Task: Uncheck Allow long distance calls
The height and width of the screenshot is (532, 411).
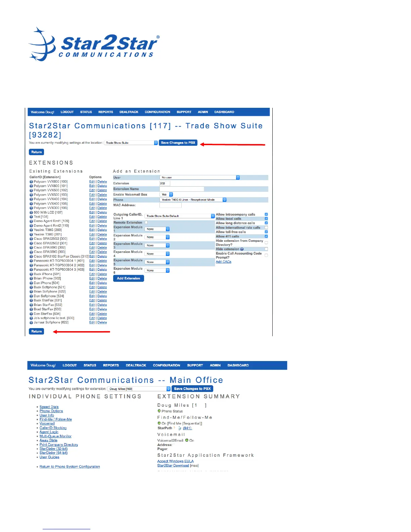Action: [x=266, y=223]
